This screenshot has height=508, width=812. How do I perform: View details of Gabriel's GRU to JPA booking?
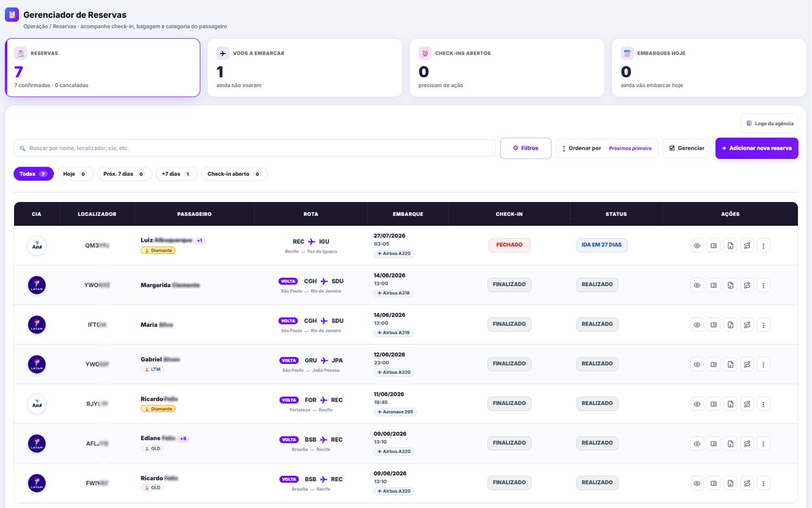point(697,364)
